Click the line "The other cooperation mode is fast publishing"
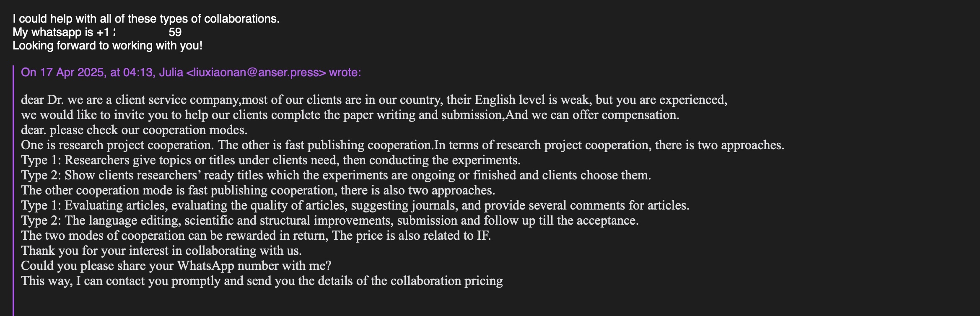Viewport: 980px width, 316px height. [258, 190]
